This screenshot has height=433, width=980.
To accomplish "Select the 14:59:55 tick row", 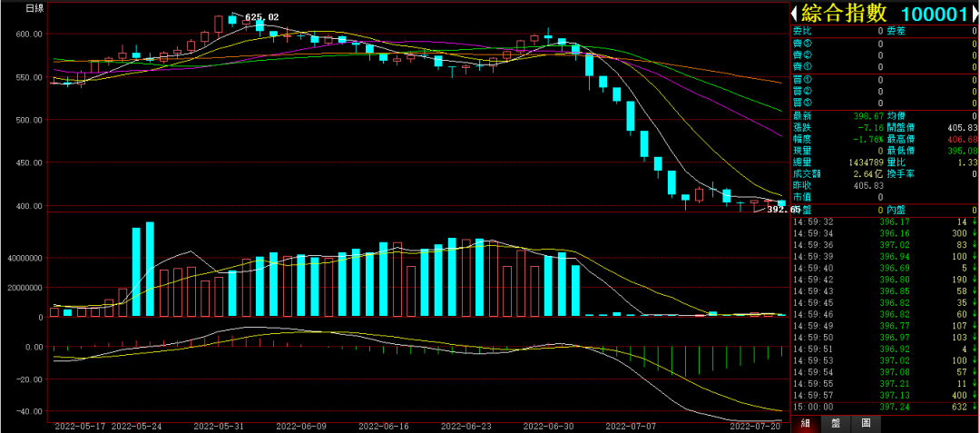I will pos(885,384).
